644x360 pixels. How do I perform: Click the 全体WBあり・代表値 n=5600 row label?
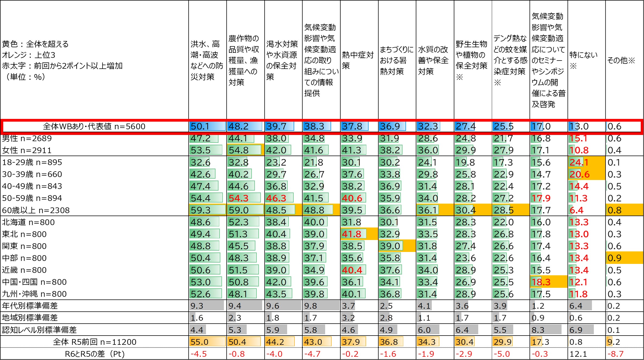[94, 127]
